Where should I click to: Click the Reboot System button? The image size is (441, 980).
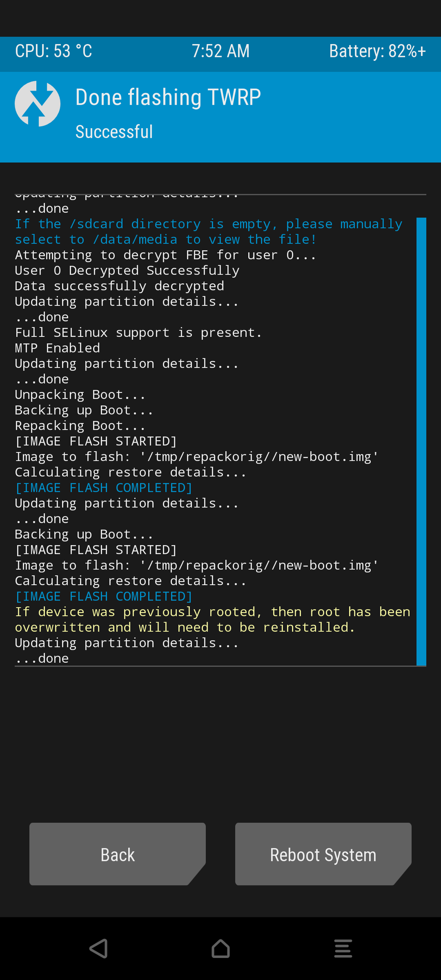point(323,854)
